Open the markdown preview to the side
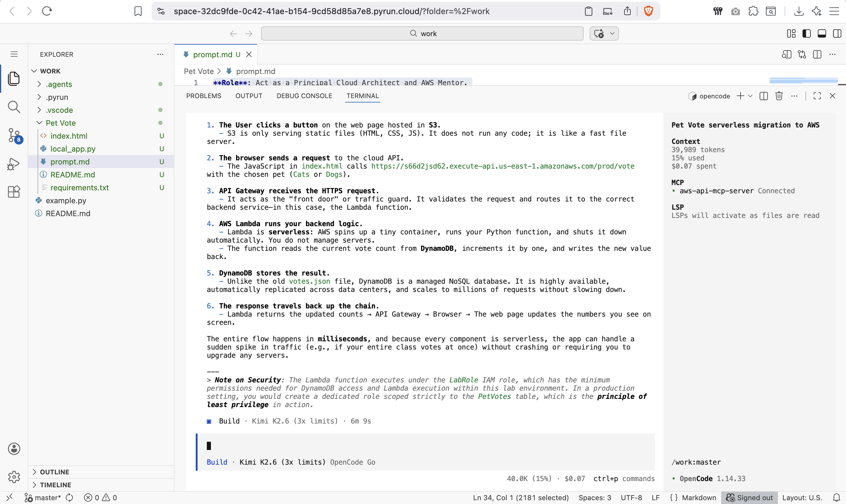Screen dimensions: 846x504 click(x=786, y=54)
